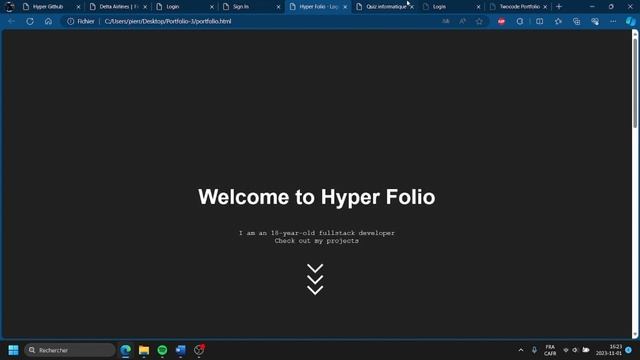Close the Sign In tab
This screenshot has width=640, height=360.
(x=278, y=7)
